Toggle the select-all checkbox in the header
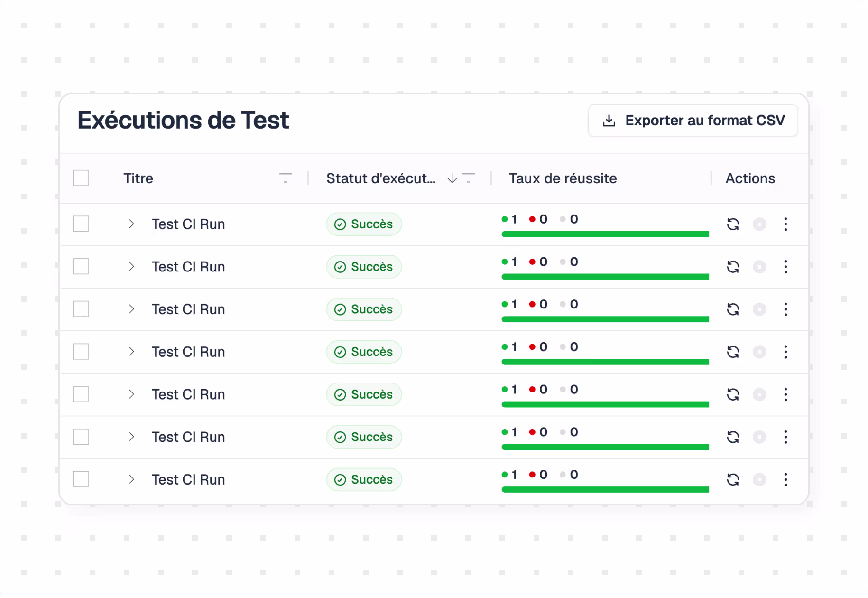The width and height of the screenshot is (868, 598). (81, 178)
